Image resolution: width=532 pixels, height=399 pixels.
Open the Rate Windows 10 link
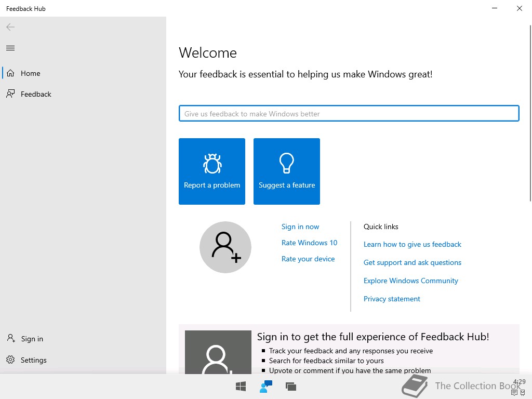310,243
